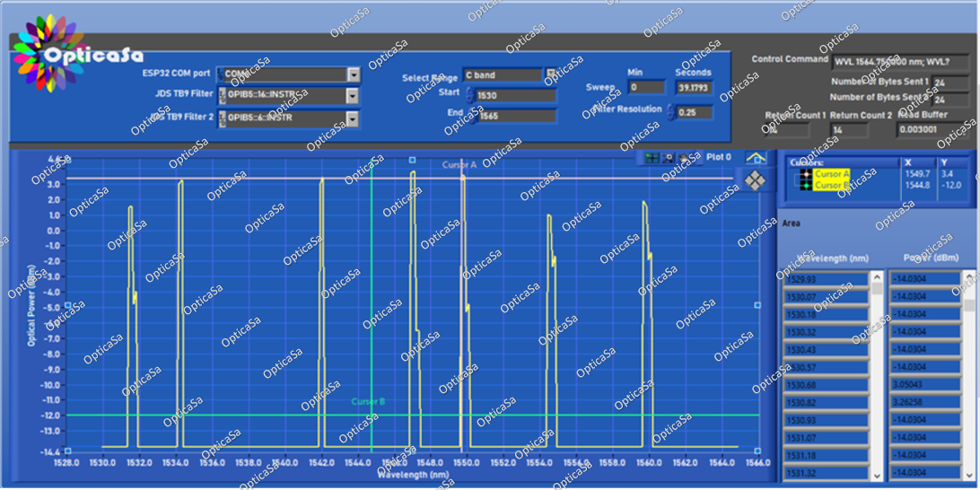Click the Read Buffer field 0.003001

[932, 130]
